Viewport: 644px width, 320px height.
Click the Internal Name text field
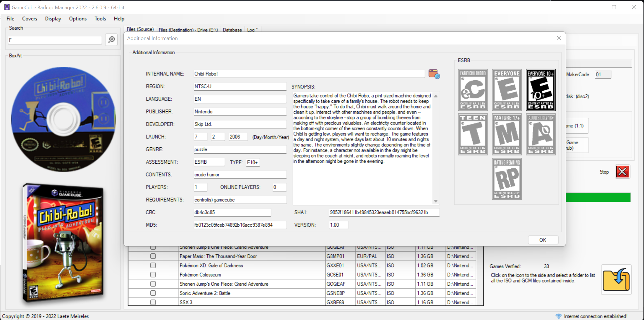[x=309, y=74]
